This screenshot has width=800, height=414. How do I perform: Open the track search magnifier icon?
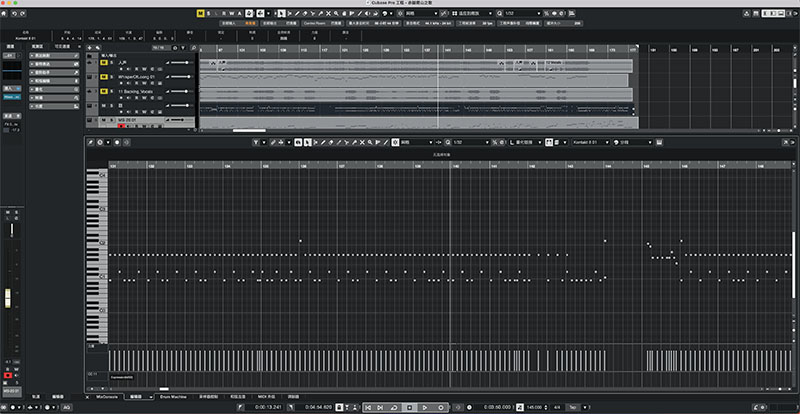[x=193, y=47]
